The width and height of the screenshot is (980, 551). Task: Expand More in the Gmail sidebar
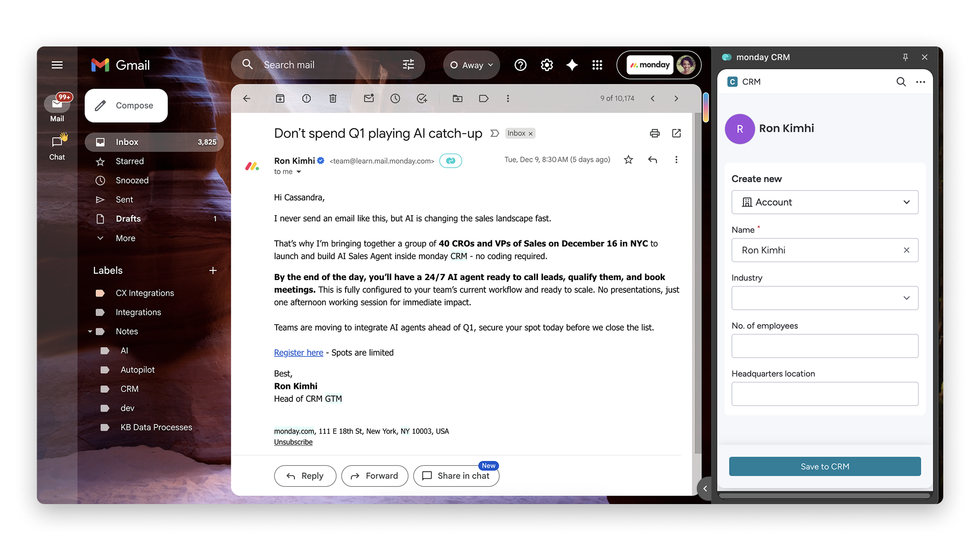tap(126, 238)
